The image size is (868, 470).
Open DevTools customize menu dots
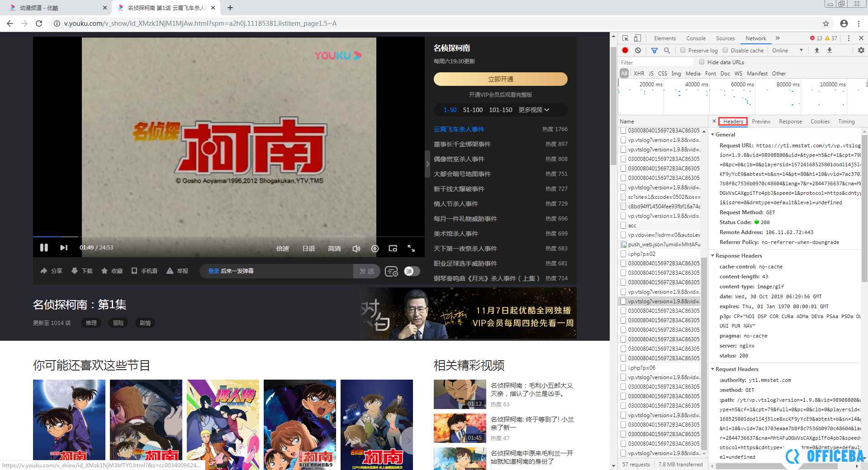[x=849, y=38]
